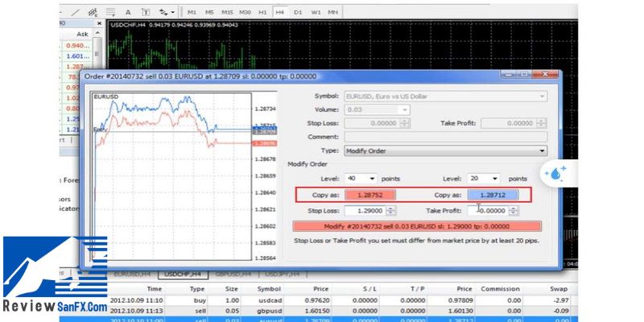Open the arrows objects dropdown
Viewport: 644px width, 322px height.
pos(167,13)
